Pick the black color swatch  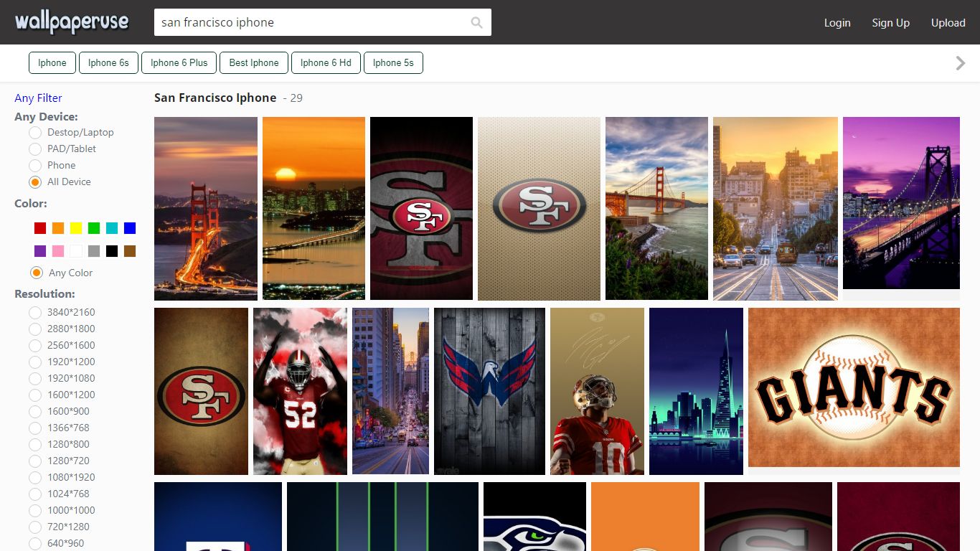tap(112, 251)
